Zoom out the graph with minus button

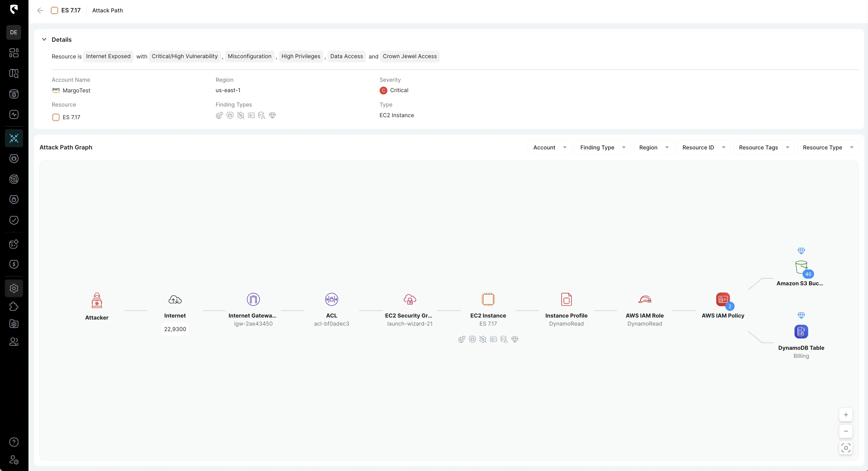(846, 431)
